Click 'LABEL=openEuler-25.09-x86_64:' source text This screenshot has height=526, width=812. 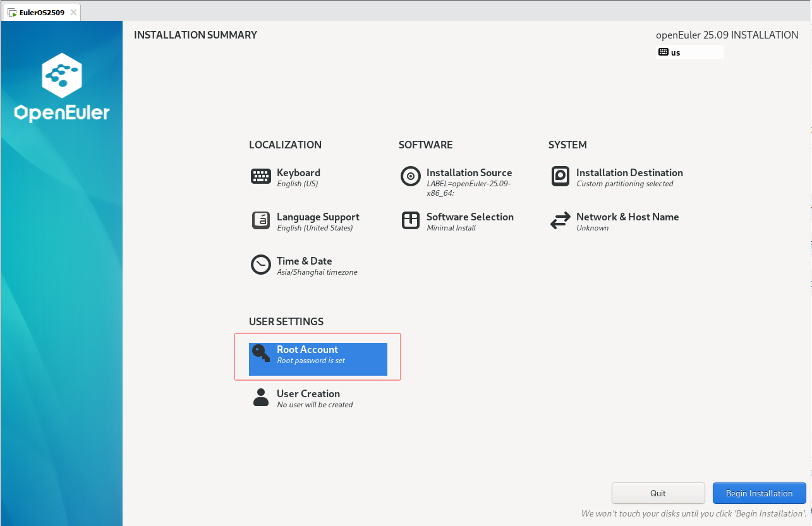pos(468,189)
